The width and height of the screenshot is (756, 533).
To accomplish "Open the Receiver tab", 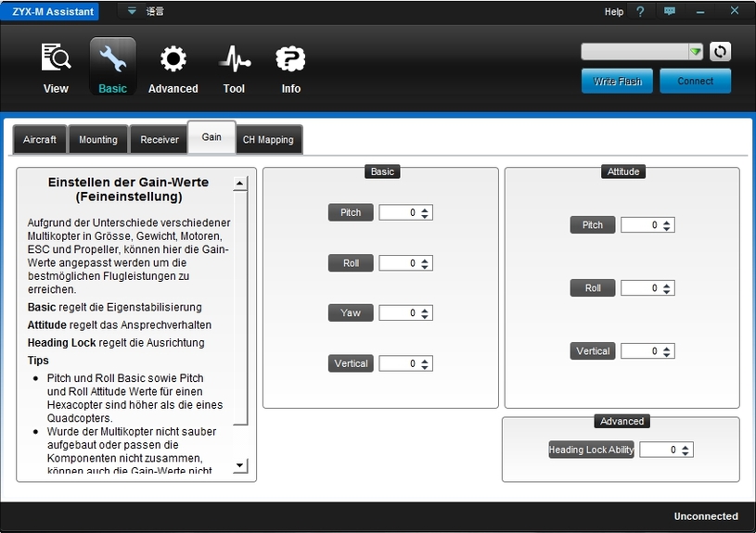I will pyautogui.click(x=160, y=140).
